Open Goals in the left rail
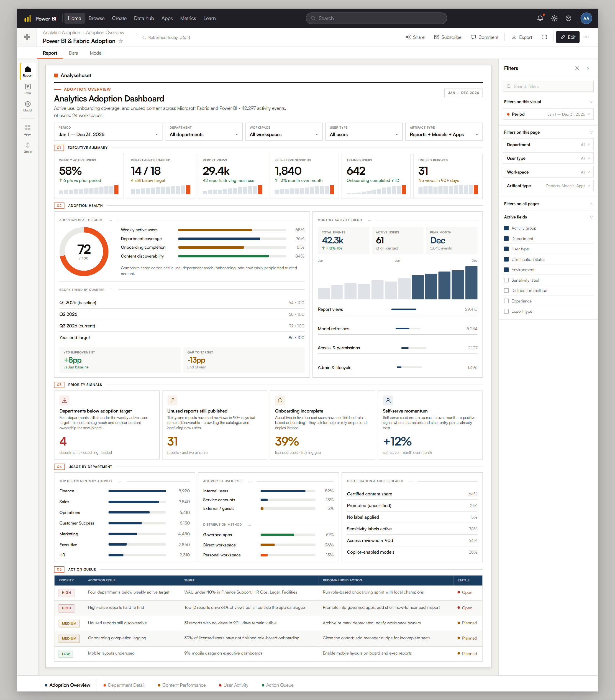615x700 pixels. [x=28, y=147]
